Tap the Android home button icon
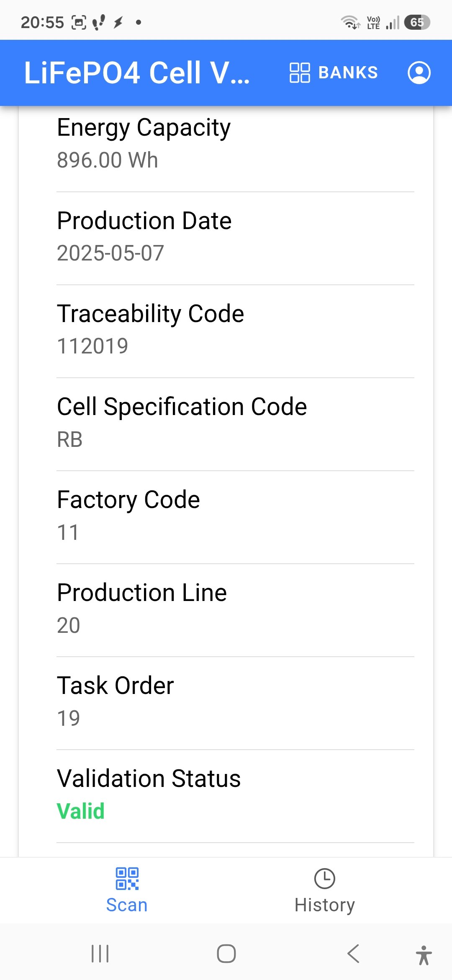 click(226, 954)
